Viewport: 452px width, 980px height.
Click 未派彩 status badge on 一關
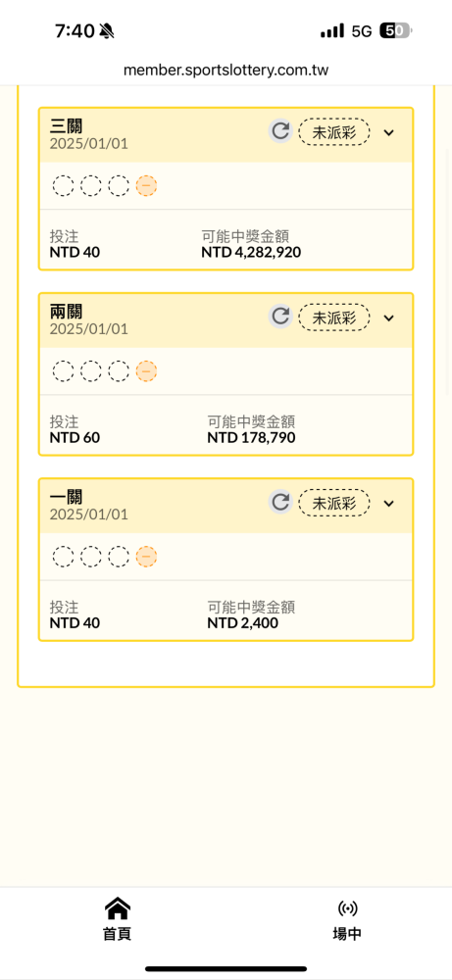[334, 503]
